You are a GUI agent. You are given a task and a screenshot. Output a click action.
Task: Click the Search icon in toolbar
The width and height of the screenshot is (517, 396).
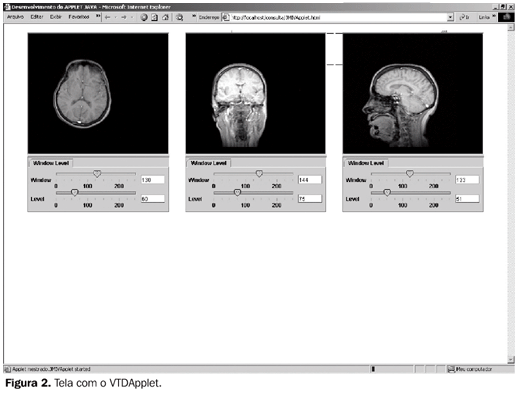coord(179,17)
